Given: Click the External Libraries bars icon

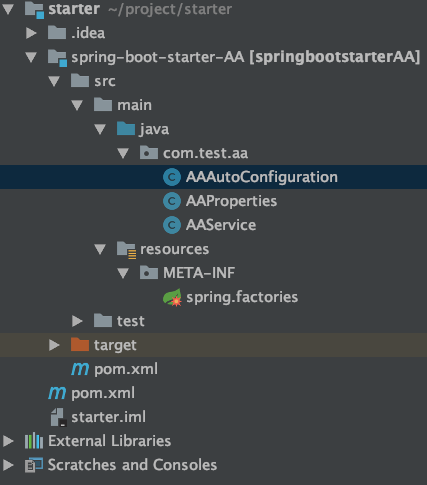Looking at the screenshot, I should coord(34,441).
